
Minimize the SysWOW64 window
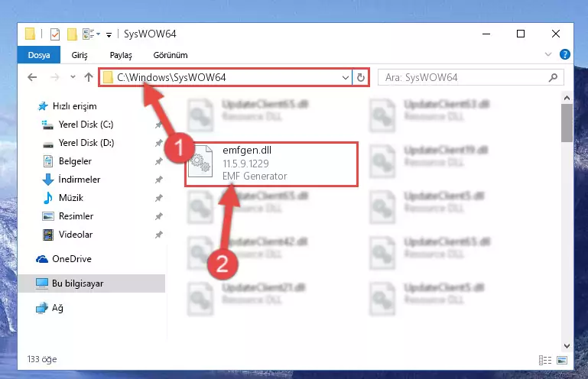[486, 34]
